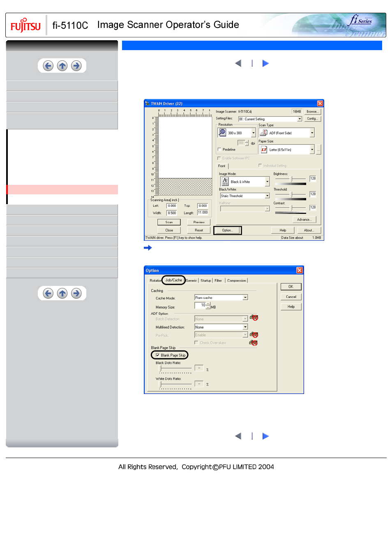The width and height of the screenshot is (392, 555).
Task: Open the Scan Type dropdown
Action: [312, 133]
